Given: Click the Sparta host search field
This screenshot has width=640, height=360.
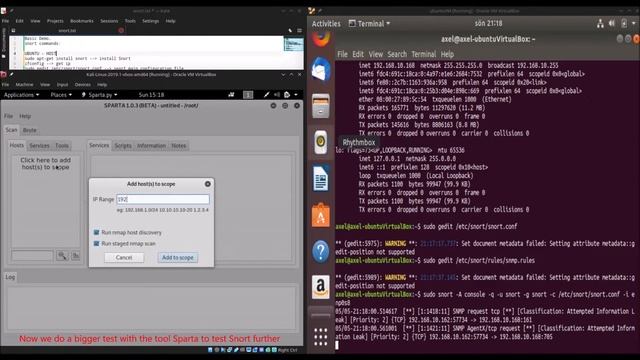Looking at the screenshot, I should coord(32,256).
